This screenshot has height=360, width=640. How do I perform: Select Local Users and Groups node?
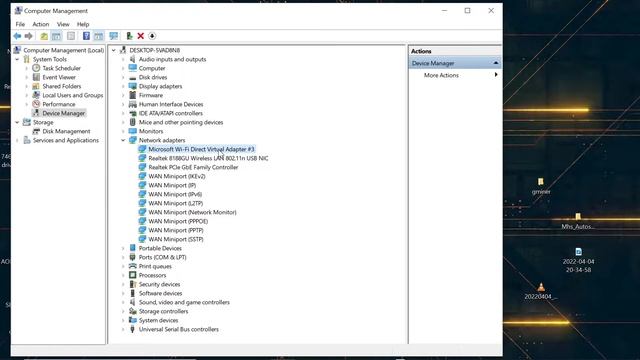(x=73, y=95)
